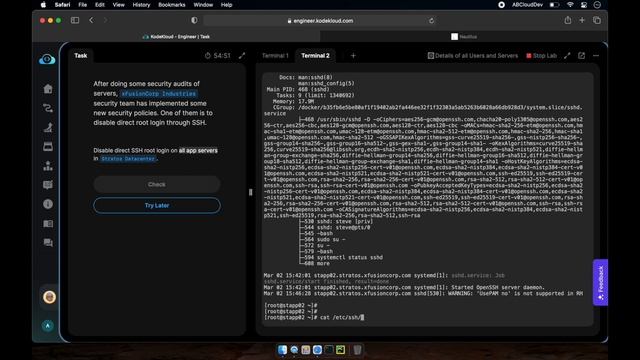Click the Check button
Image resolution: width=640 pixels, height=360 pixels.
(x=157, y=184)
